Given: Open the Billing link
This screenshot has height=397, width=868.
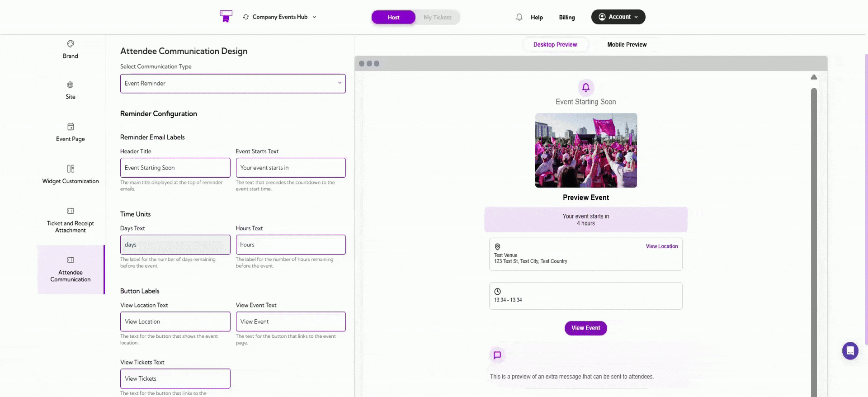Looking at the screenshot, I should click(x=567, y=17).
